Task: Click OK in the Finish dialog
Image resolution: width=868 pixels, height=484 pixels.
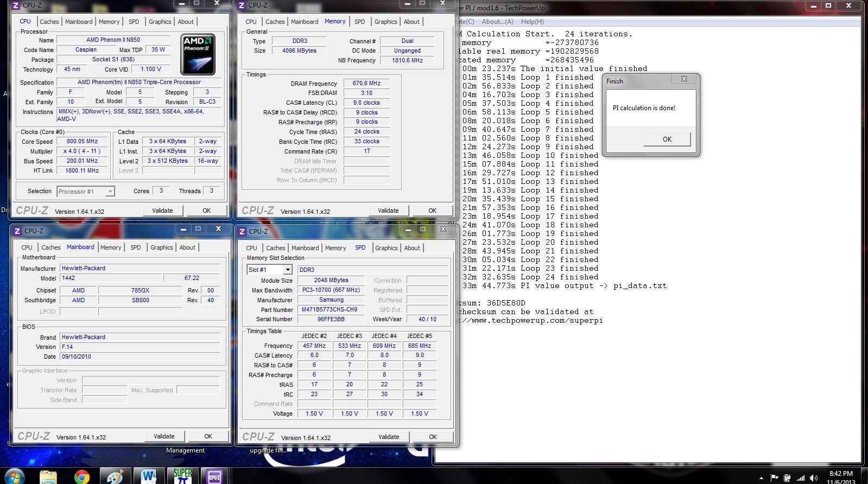Action: pyautogui.click(x=667, y=139)
